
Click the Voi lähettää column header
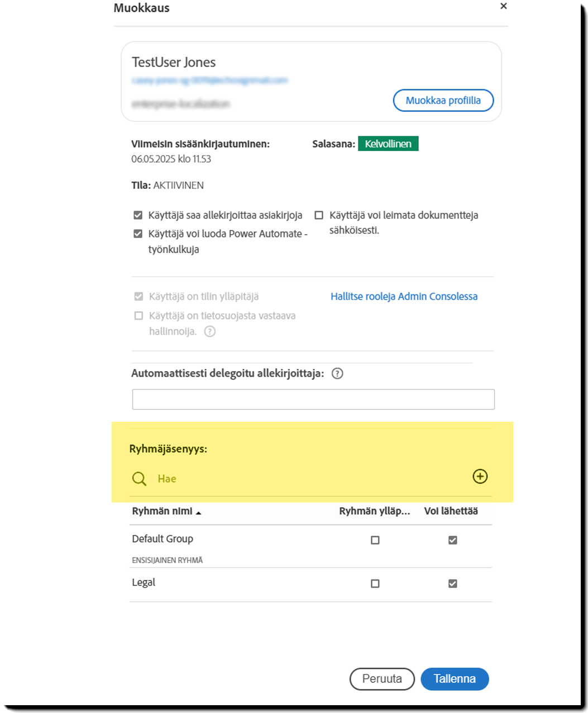click(x=451, y=511)
